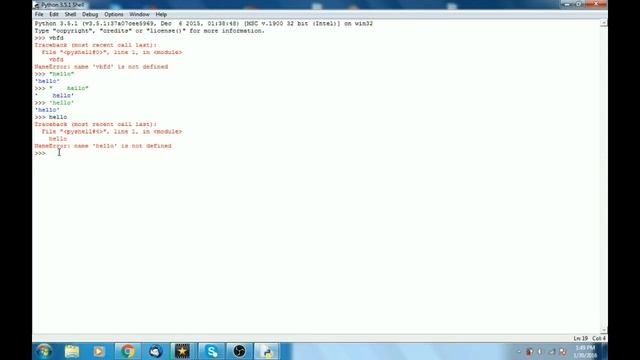Open the Windows Start menu
The image size is (640, 360).
(x=44, y=351)
